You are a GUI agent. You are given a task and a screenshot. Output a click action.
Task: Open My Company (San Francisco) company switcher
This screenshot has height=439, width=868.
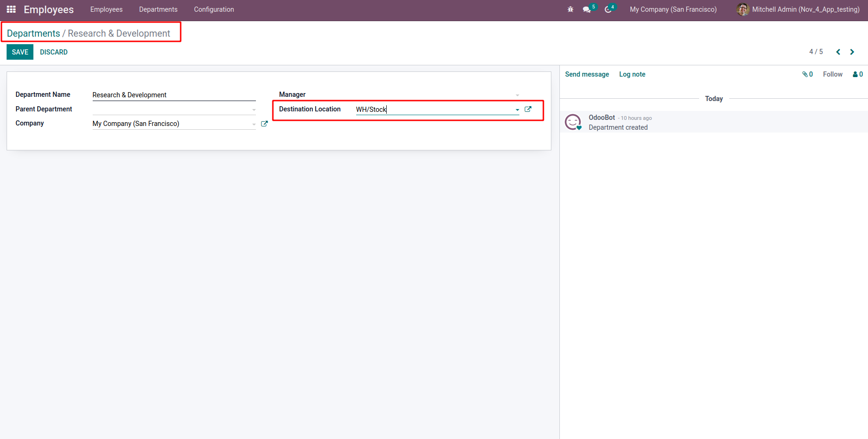coord(673,9)
